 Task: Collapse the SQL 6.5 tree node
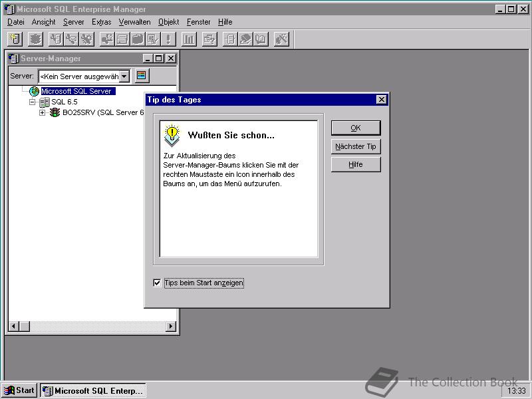(x=32, y=102)
